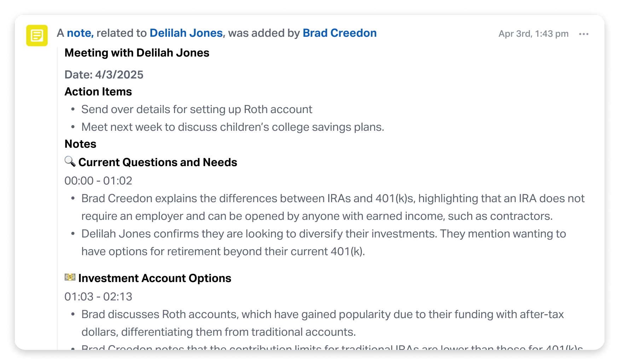Click 'Send over details for setting up Roth account'

coord(197,109)
